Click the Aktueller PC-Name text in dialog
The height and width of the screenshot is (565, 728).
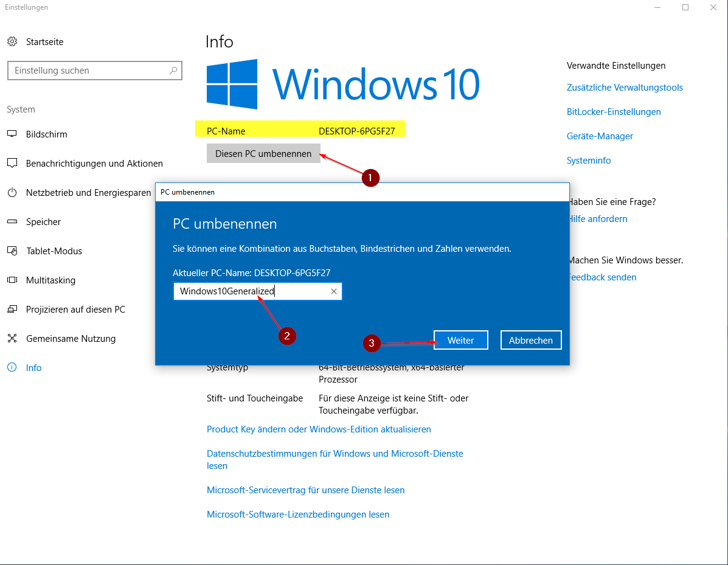[x=251, y=273]
